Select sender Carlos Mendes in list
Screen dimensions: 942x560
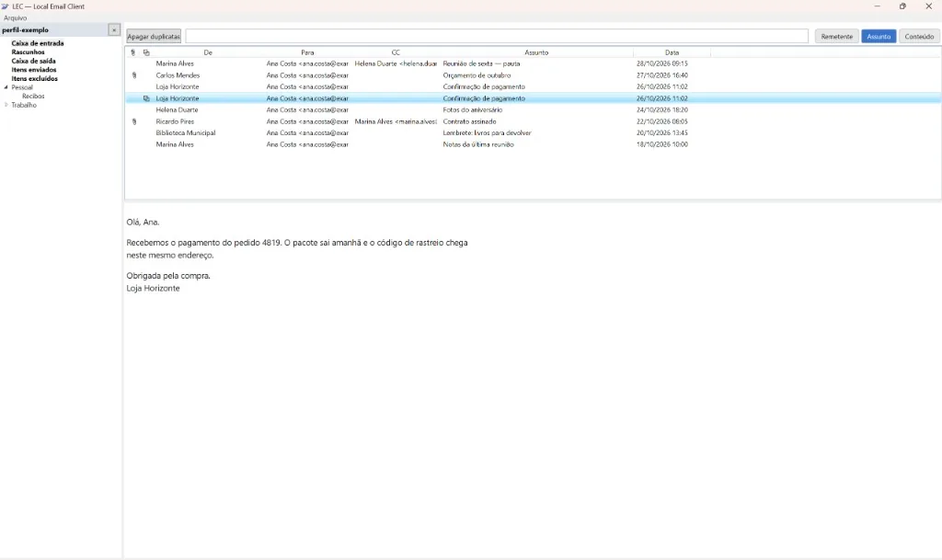point(178,75)
